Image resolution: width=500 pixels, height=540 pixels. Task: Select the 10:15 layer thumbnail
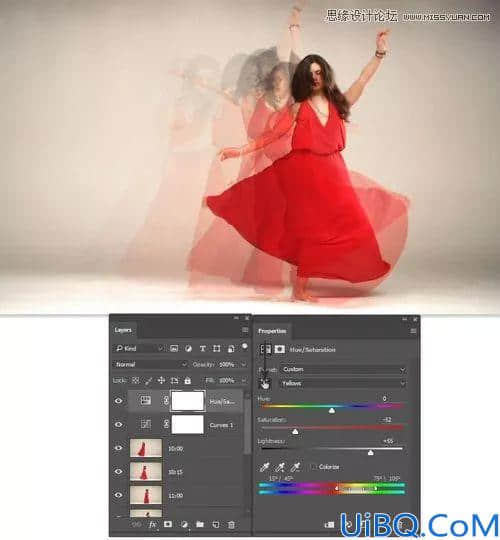[x=146, y=471]
